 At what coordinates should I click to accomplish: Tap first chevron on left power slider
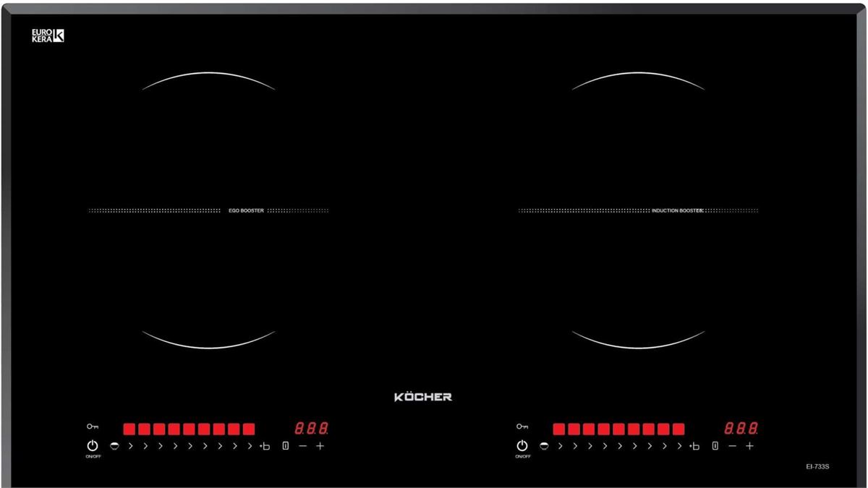(x=130, y=446)
